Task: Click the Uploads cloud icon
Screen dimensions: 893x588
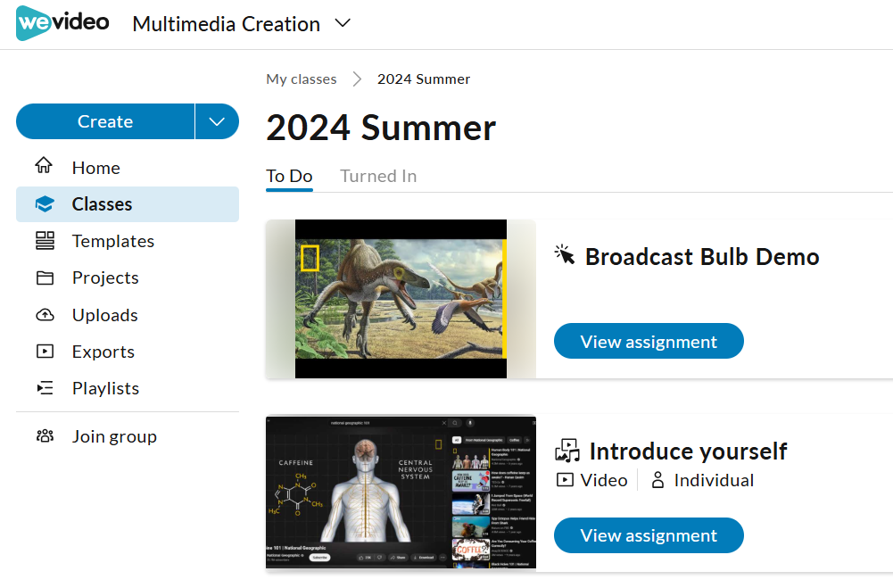Action: pyautogui.click(x=45, y=315)
